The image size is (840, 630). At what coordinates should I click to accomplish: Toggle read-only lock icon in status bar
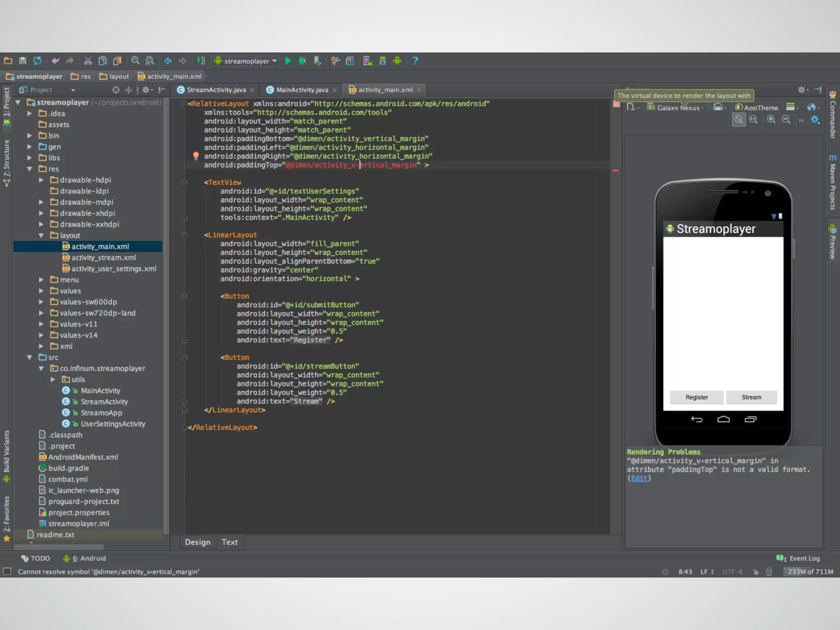pyautogui.click(x=756, y=572)
